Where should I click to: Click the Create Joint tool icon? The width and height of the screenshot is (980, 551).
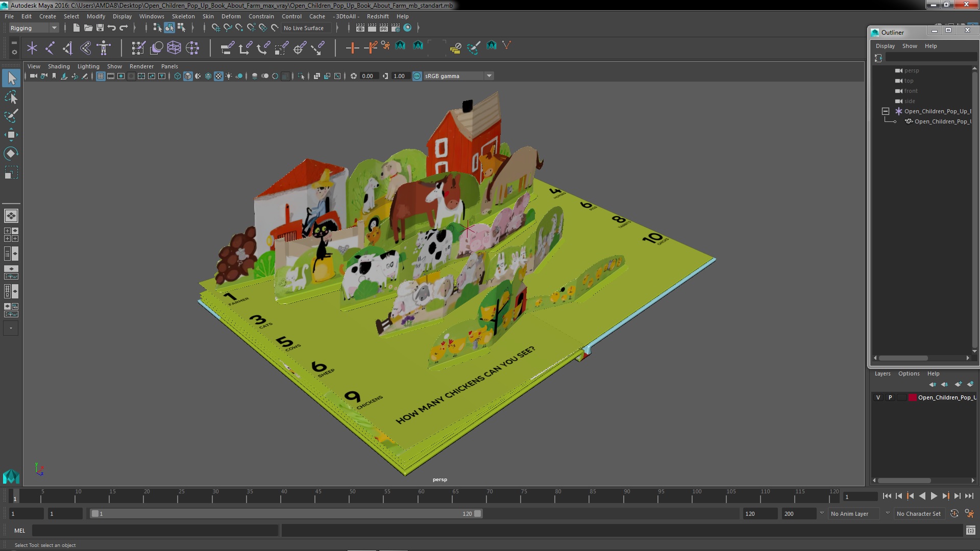(x=50, y=48)
